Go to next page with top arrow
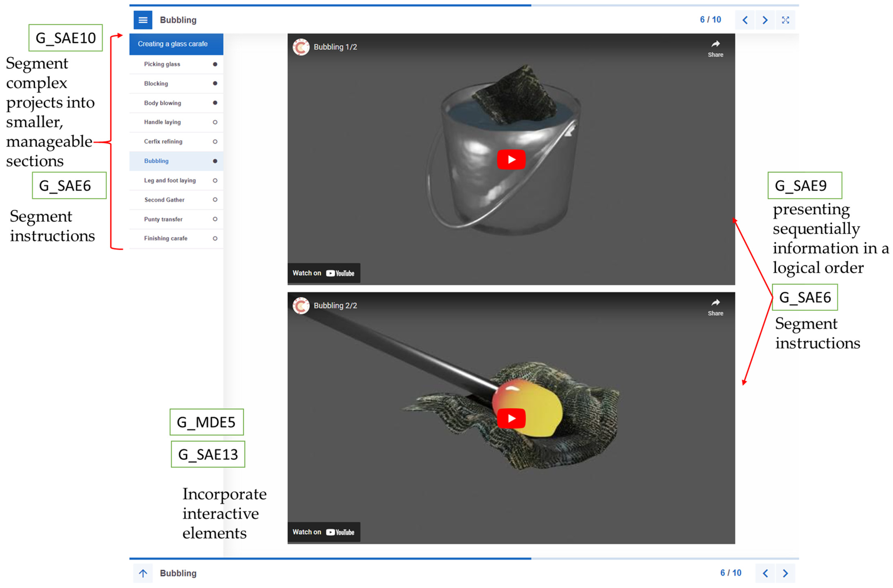Viewport: 893px width, 588px height. point(765,20)
